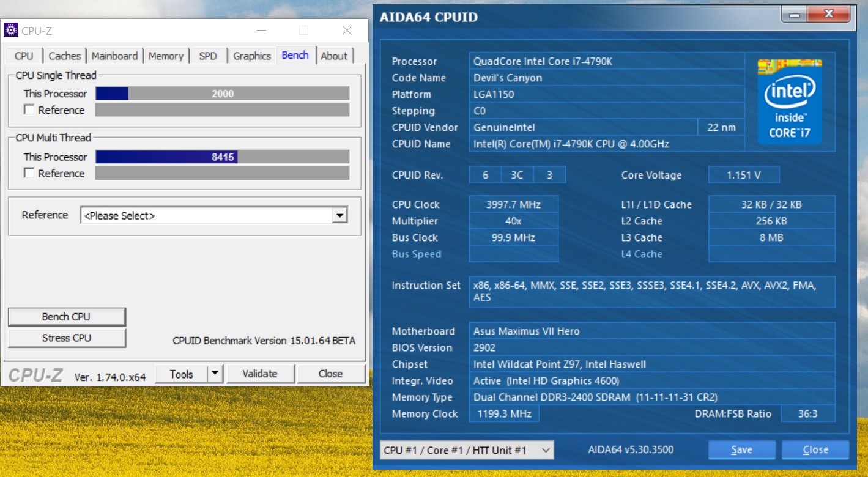Click the Multiplier value 40x
868x477 pixels.
point(513,221)
